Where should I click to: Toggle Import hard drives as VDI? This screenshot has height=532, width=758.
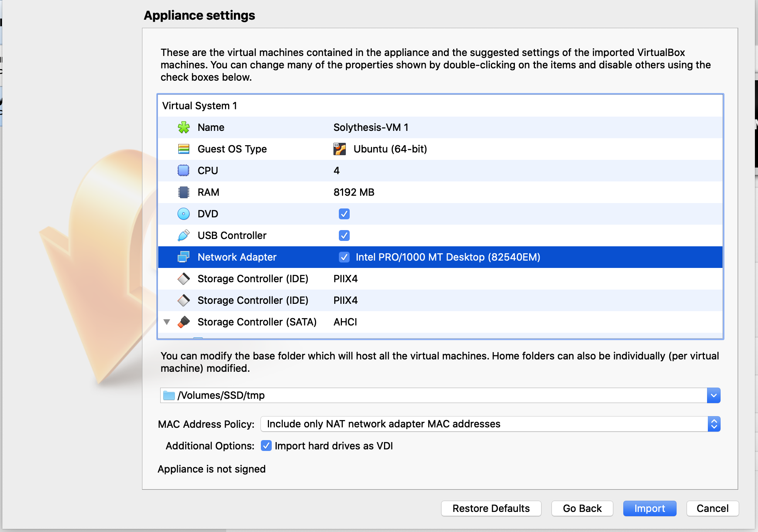[x=266, y=446]
